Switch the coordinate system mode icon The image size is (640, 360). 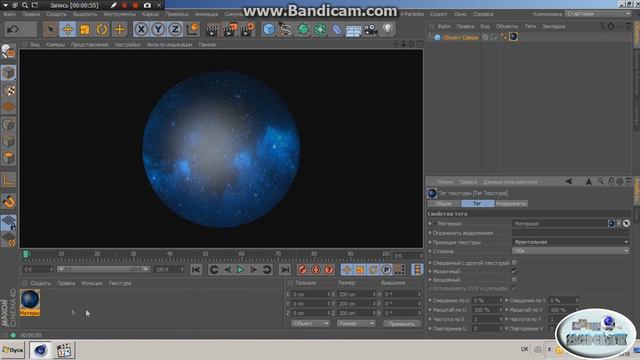click(192, 29)
